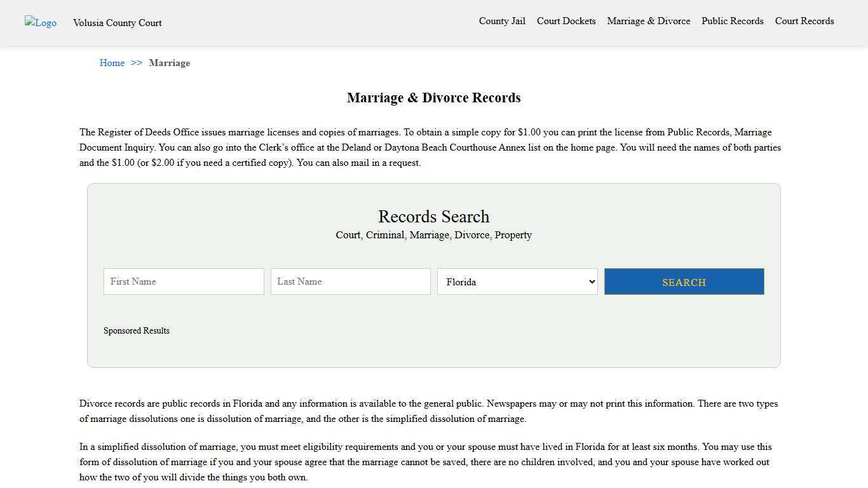This screenshot has width=868, height=488.
Task: Click the Records Search panel area
Action: click(x=433, y=349)
